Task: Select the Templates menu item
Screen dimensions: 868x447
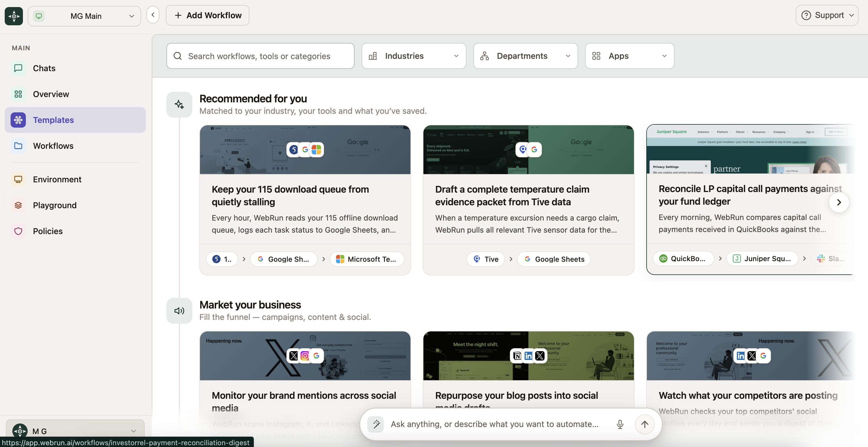Action: [x=75, y=120]
